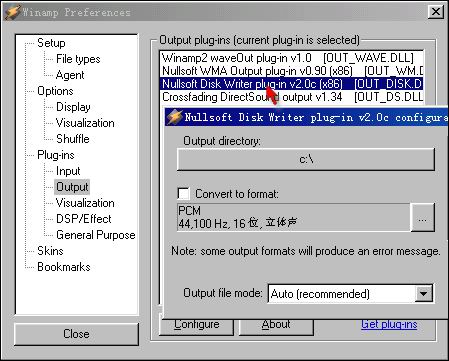Viewport: 449px width, 361px height.
Task: Select Nullsoft WMA Output plug-in entry
Action: point(292,71)
